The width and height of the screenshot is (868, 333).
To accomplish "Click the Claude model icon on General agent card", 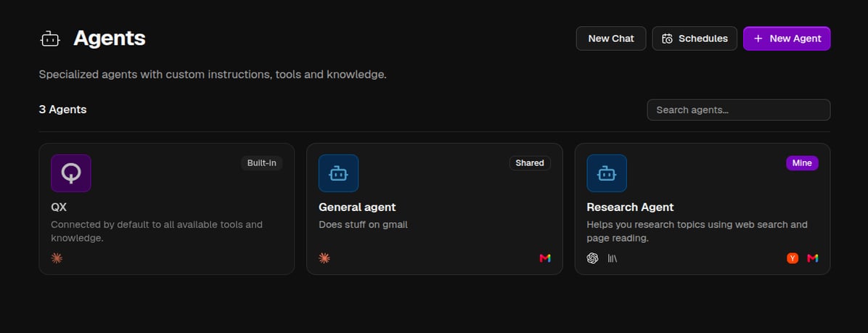I will [x=324, y=258].
